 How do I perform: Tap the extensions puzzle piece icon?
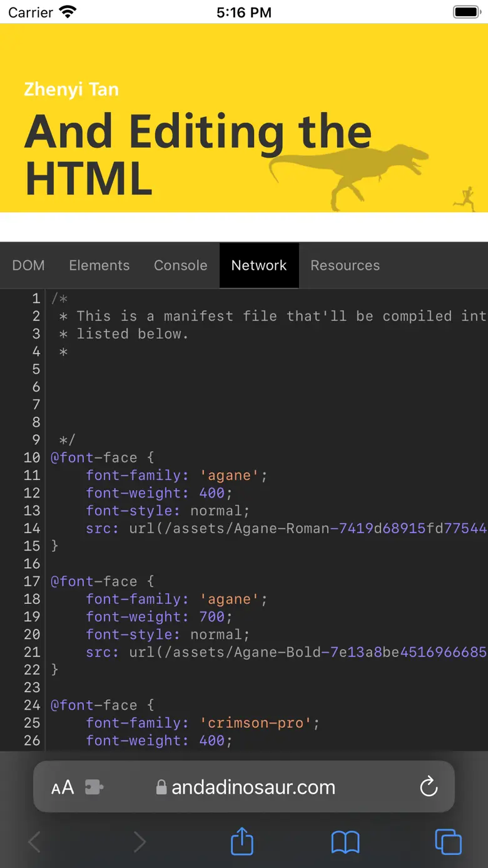point(94,787)
